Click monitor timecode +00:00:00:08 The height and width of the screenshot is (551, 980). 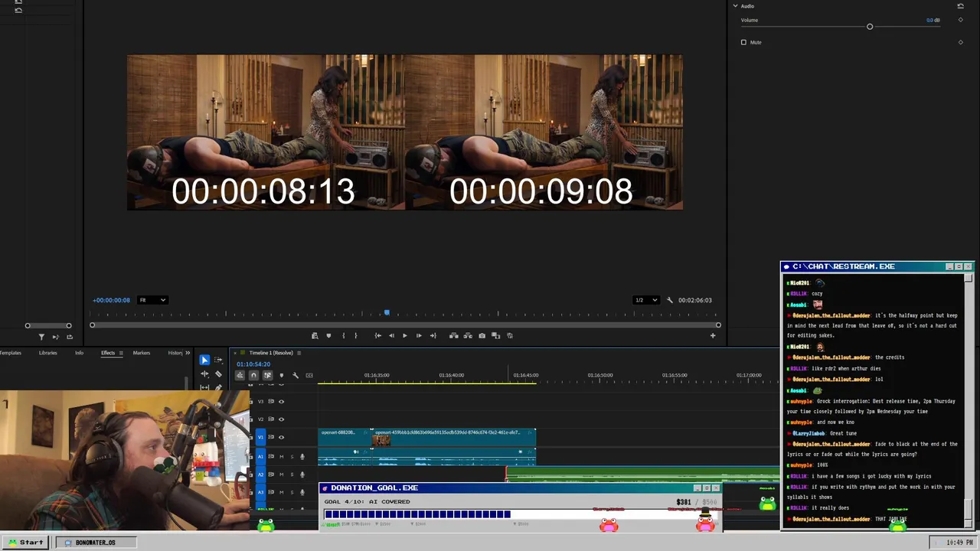point(111,300)
